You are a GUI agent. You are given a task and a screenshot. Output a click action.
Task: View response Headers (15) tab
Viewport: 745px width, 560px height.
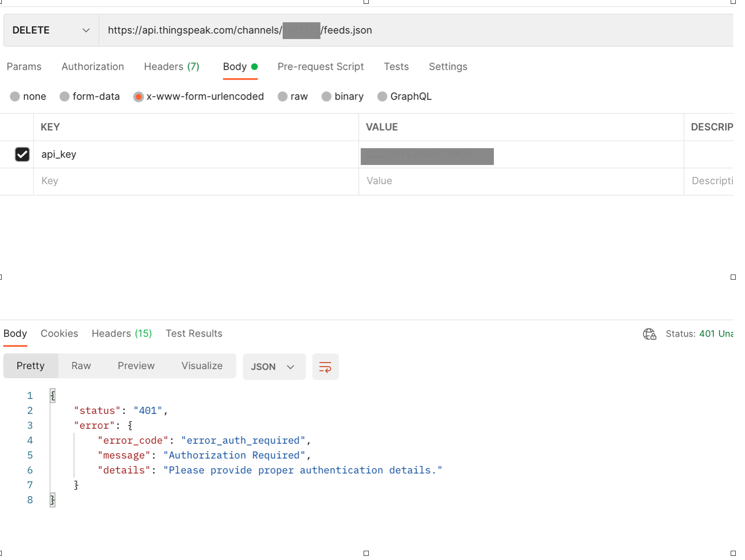[x=121, y=334]
